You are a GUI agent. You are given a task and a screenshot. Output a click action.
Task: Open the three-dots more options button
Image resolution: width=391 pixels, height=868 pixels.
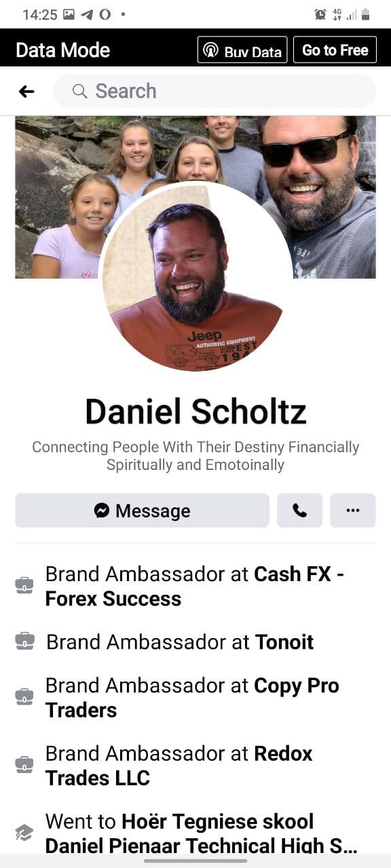(353, 511)
